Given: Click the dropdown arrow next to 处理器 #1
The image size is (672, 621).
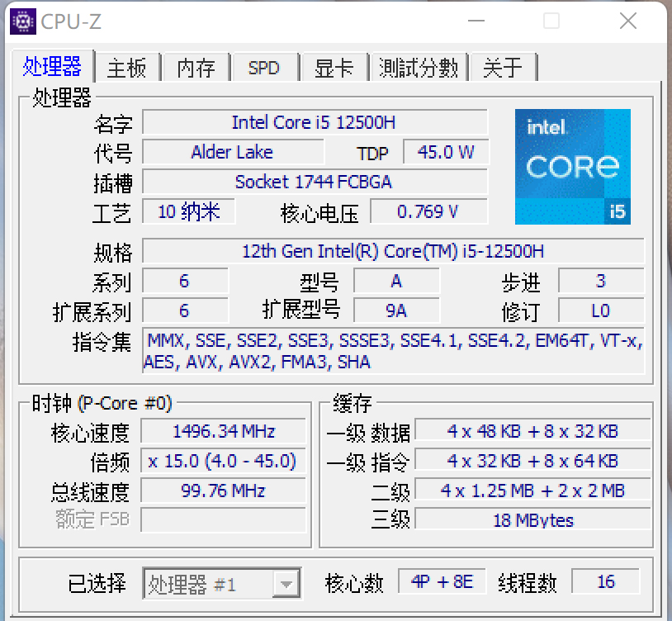Looking at the screenshot, I should tap(288, 582).
